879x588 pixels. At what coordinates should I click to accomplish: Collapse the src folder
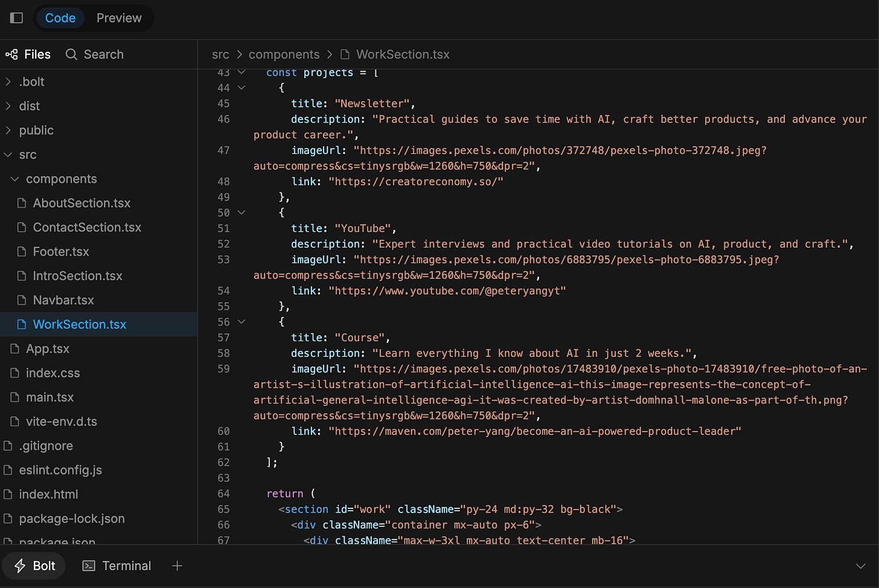click(x=98, y=155)
